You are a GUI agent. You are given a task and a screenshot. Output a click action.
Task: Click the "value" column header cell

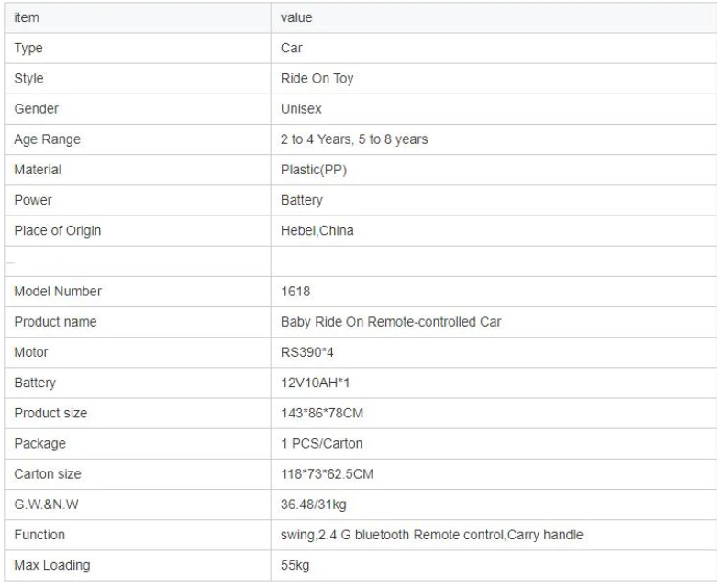click(296, 17)
